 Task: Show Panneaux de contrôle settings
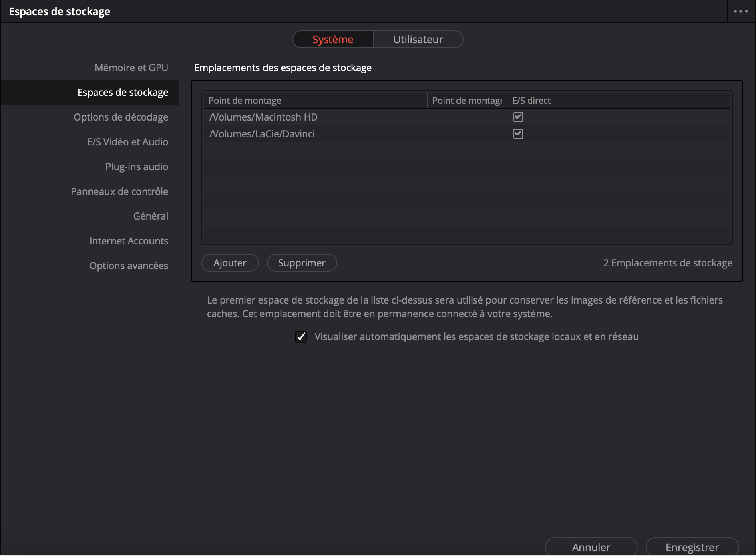pyautogui.click(x=119, y=192)
